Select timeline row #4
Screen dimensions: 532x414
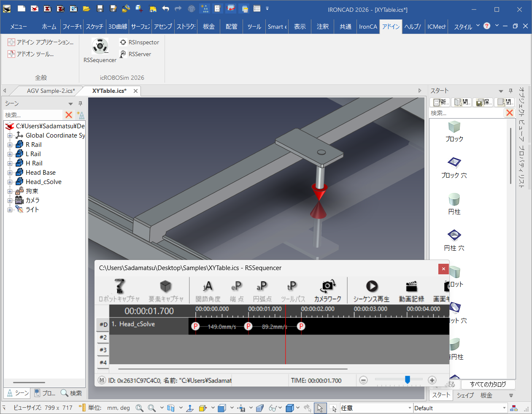coord(103,363)
